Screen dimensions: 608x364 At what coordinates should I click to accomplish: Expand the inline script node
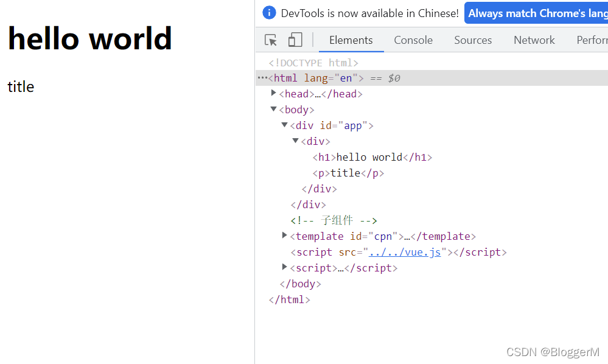click(x=284, y=267)
